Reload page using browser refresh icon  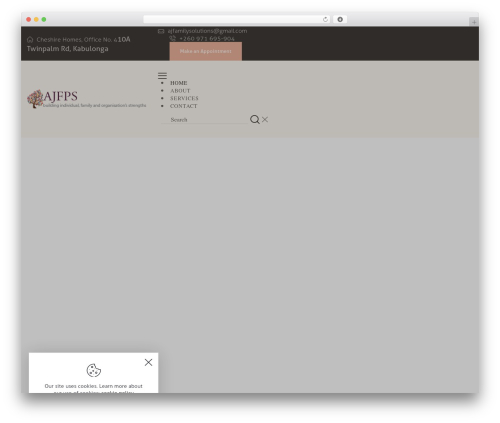[325, 19]
